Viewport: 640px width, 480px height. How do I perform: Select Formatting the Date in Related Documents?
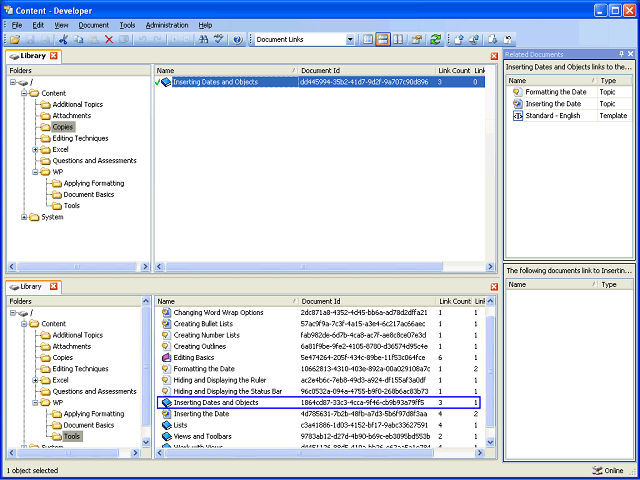pos(556,92)
